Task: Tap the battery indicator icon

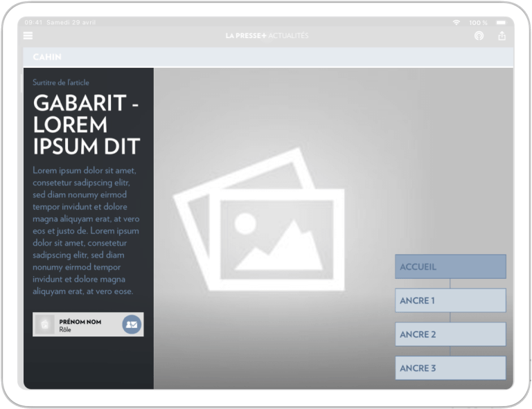Action: click(501, 23)
